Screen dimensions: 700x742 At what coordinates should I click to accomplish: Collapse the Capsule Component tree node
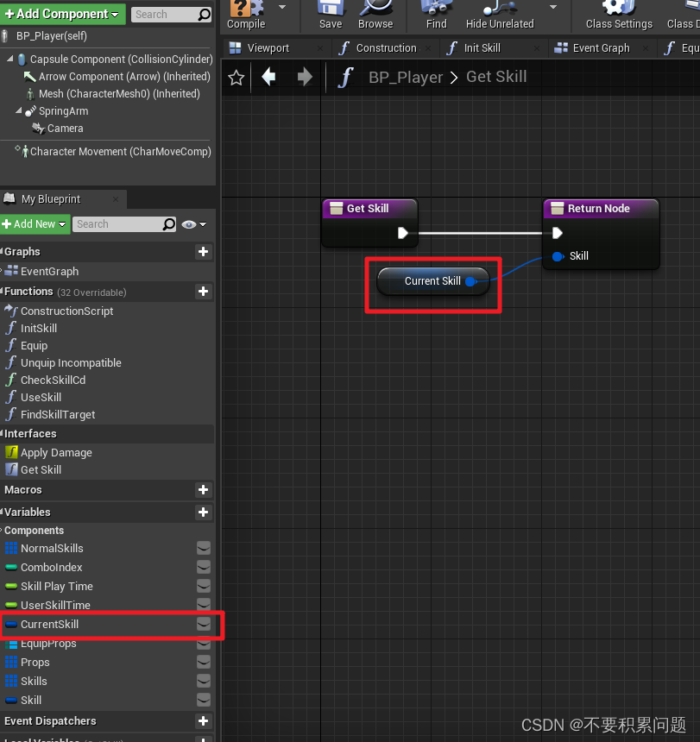click(x=10, y=60)
